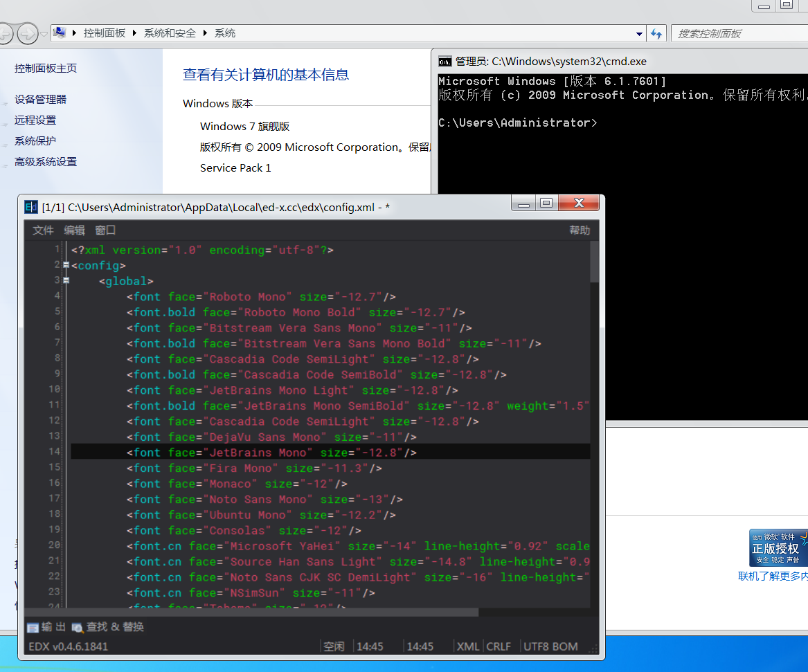This screenshot has width=808, height=672.
Task: Click the line 19 Consolas font entry
Action: pos(244,530)
